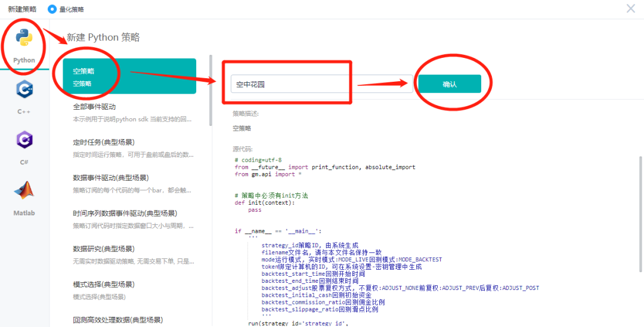The height and width of the screenshot is (327, 644).
Task: Click the 'mode运行模式' code line
Action: click(352, 260)
